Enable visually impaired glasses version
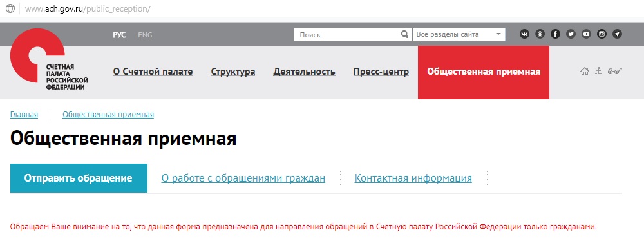The width and height of the screenshot is (644, 241). point(615,71)
